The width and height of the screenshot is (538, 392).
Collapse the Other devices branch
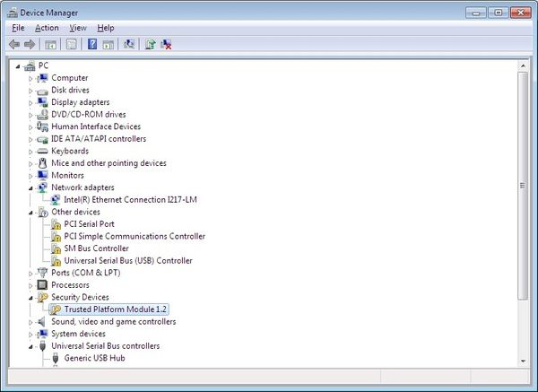coord(30,212)
